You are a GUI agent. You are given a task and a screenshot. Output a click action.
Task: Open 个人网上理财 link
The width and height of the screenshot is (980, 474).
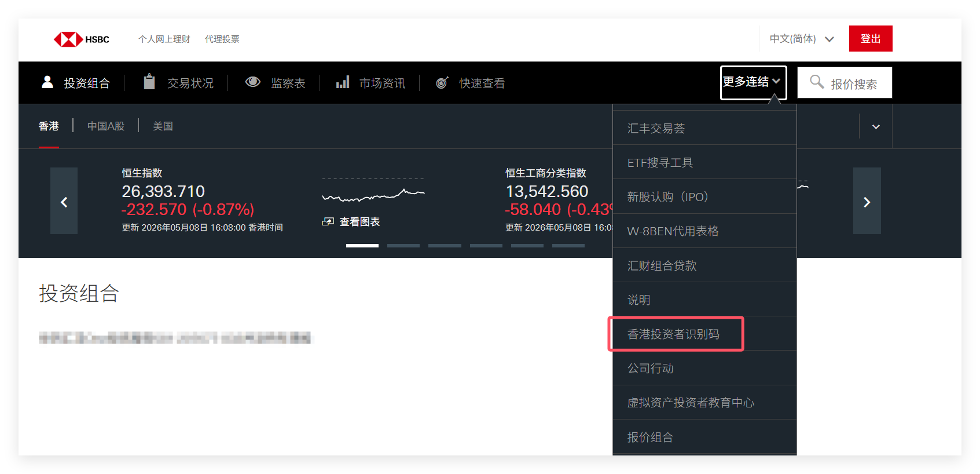(164, 39)
